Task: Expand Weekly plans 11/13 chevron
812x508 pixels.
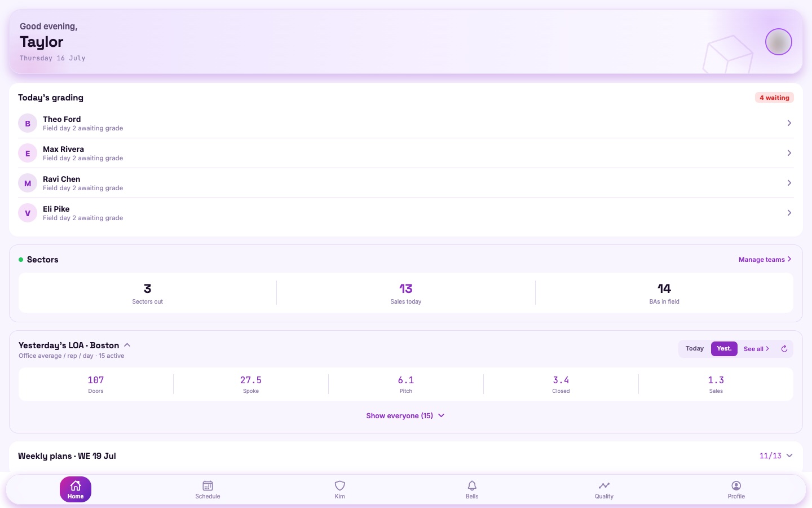Action: pyautogui.click(x=789, y=456)
